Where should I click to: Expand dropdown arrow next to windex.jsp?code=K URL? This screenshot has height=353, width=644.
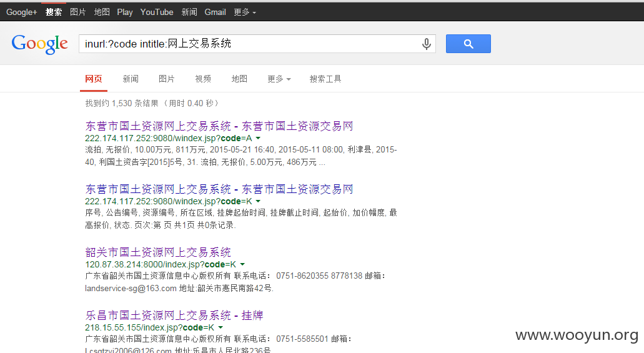pos(258,201)
